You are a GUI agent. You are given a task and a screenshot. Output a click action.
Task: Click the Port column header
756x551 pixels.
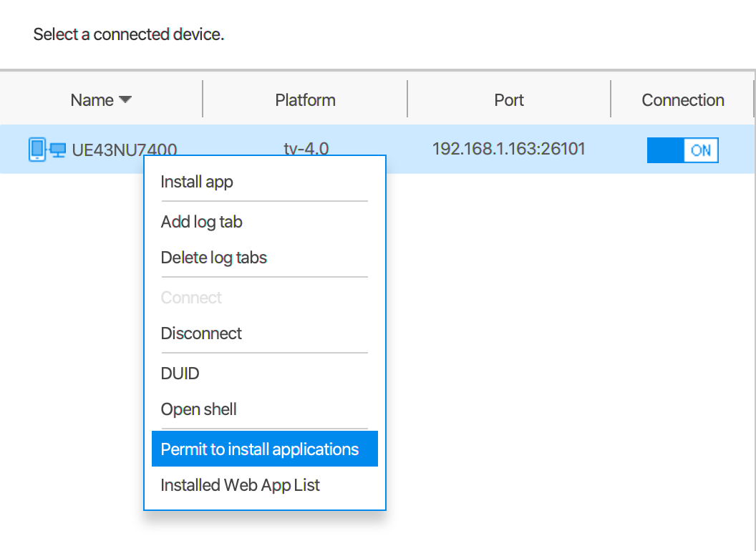point(509,99)
